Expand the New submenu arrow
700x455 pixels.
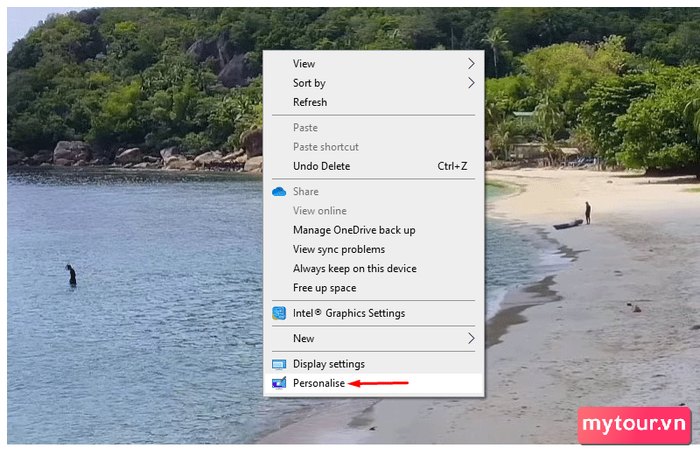tap(471, 339)
